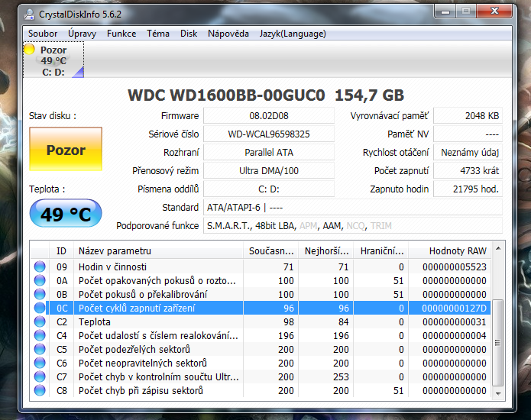Click the Hraniční... column header
This screenshot has width=531, height=420.
(x=381, y=250)
